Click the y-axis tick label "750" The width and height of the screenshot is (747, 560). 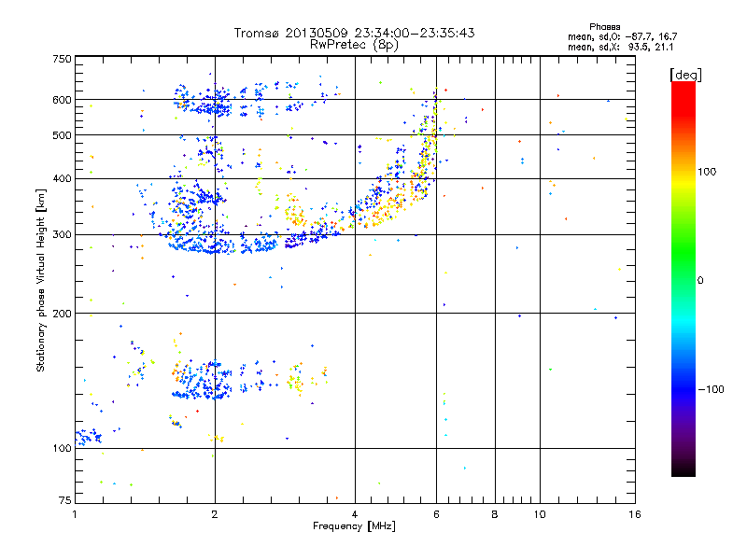pos(63,59)
